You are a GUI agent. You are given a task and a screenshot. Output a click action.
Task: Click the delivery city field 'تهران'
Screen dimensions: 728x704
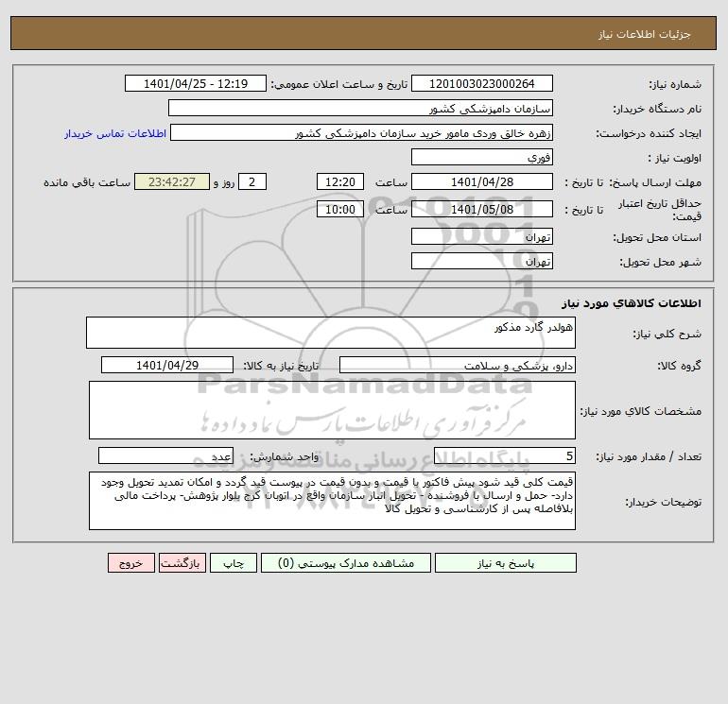[x=482, y=261]
